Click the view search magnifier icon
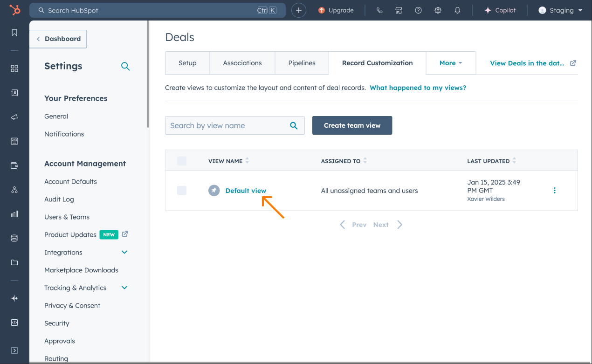Viewport: 592px width, 364px height. tap(294, 125)
